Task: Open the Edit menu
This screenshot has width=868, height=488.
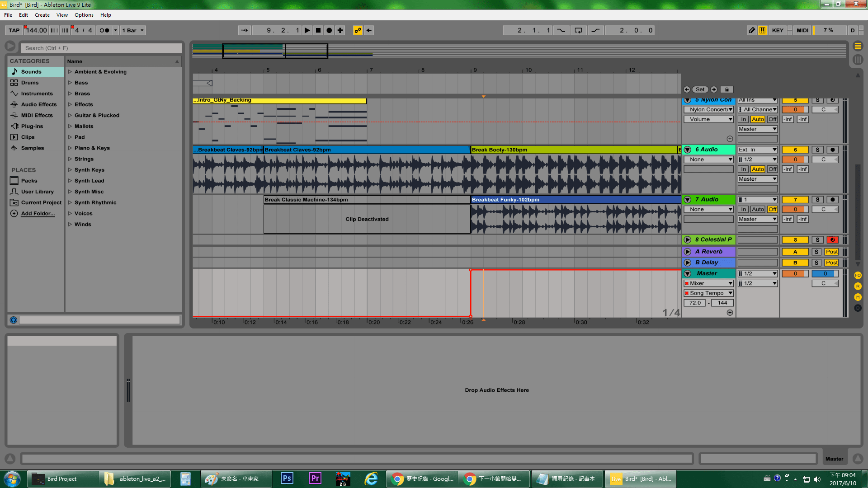Action: tap(24, 15)
